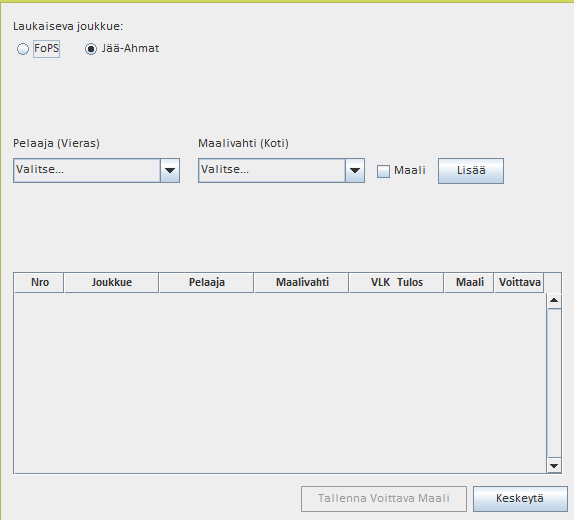Enable the Maali checkbox
The height and width of the screenshot is (520, 574).
pos(383,171)
